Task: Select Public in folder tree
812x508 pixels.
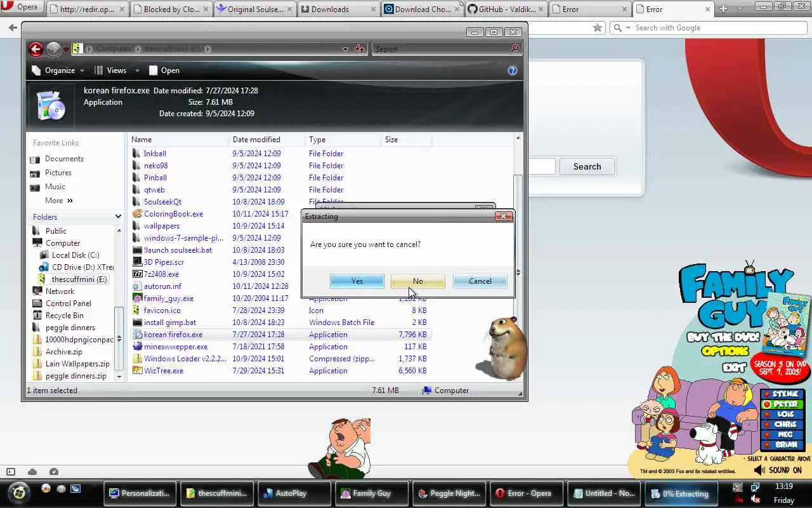Action: 56,231
